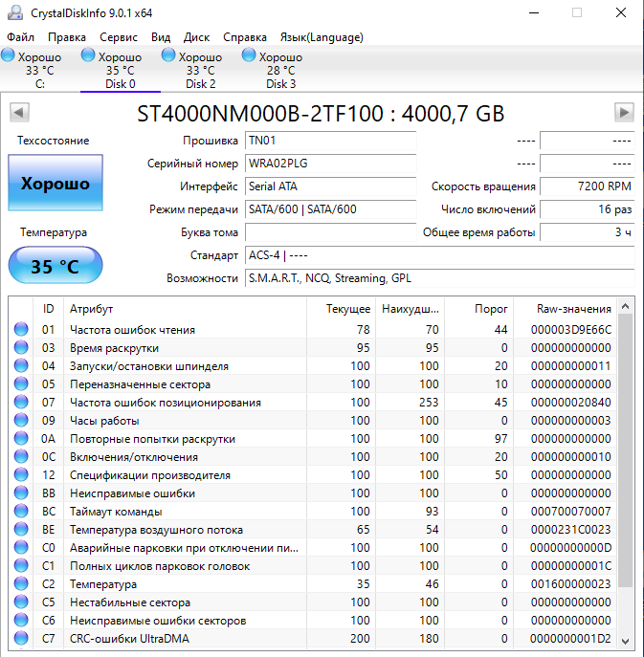Screen dimensions: 644x657
Task: Select the Переназначенные сектора row text
Action: (140, 384)
